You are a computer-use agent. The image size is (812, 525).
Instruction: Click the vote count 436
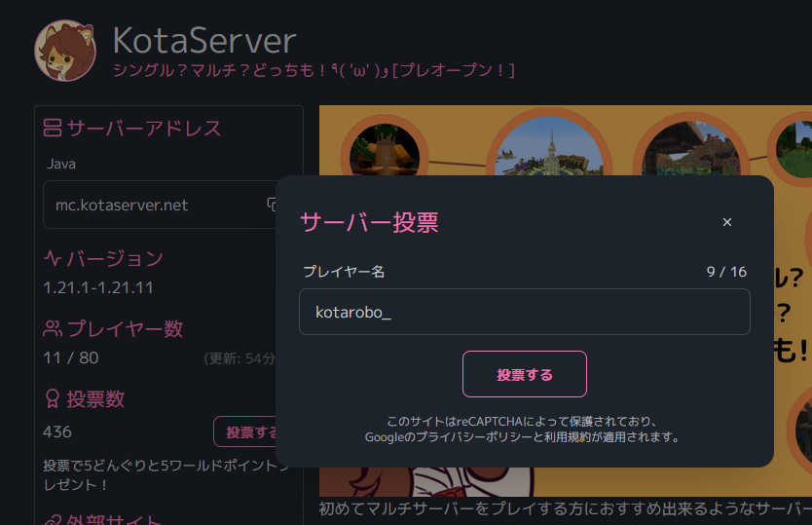tap(57, 431)
